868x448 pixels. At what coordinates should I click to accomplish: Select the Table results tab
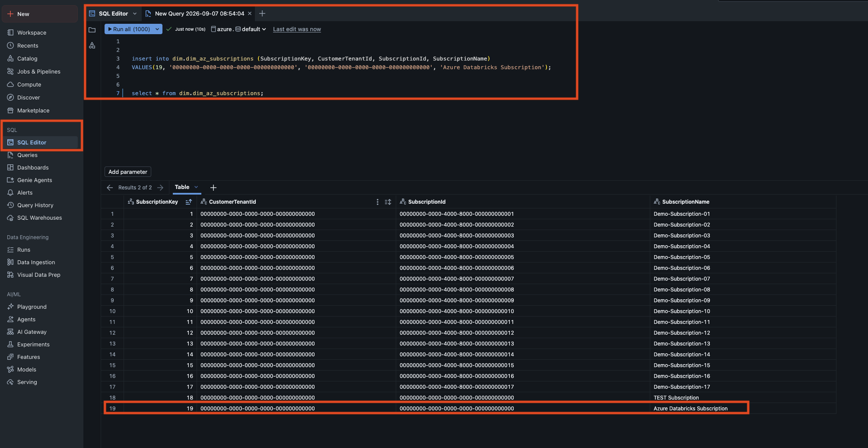[182, 187]
